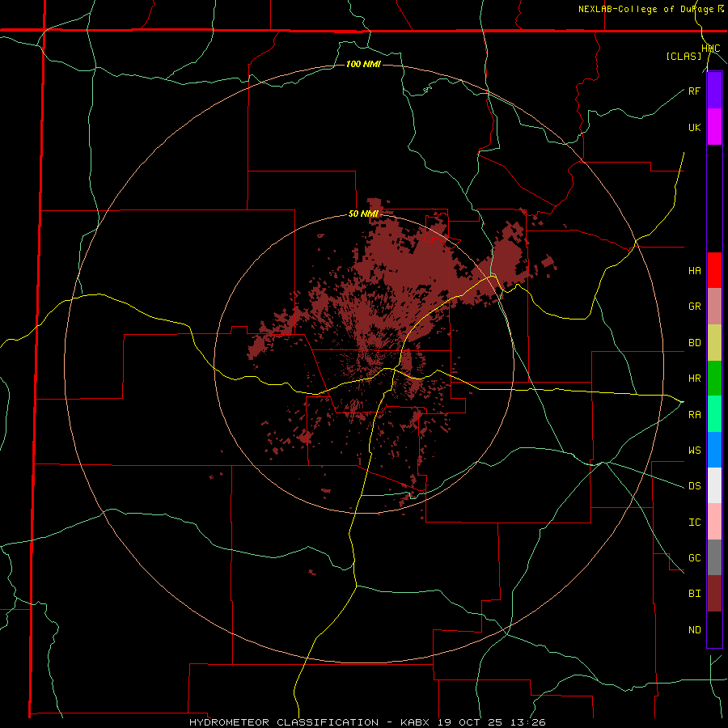
Task: Click the GR pink legend swatch
Action: click(714, 307)
